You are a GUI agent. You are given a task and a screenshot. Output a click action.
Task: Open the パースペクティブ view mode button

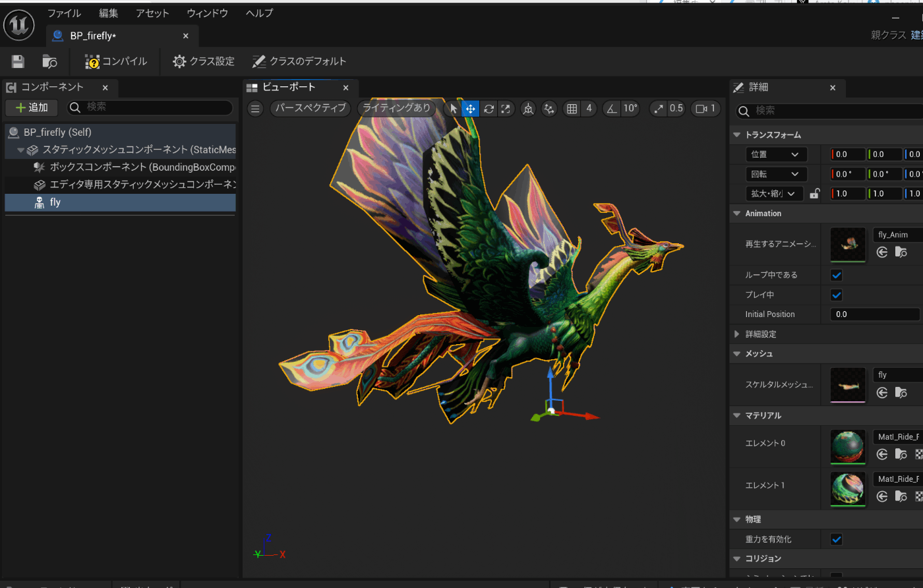pos(311,108)
